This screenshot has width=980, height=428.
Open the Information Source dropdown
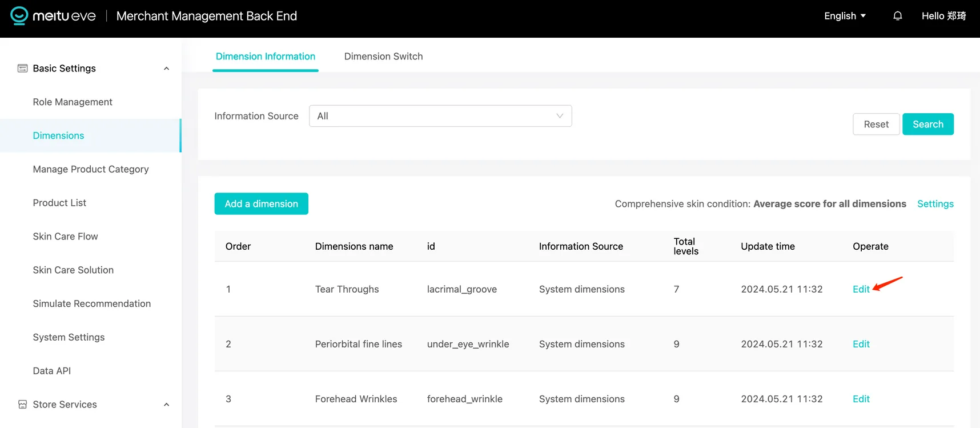[440, 116]
